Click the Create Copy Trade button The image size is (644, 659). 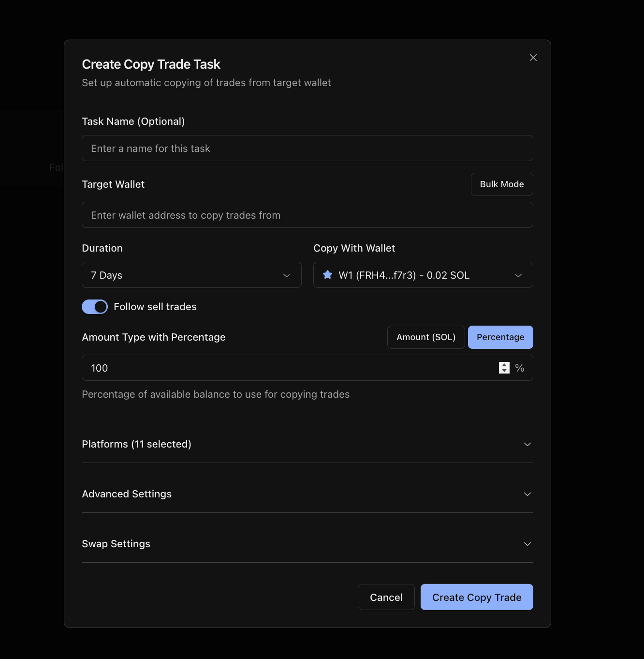click(x=477, y=597)
